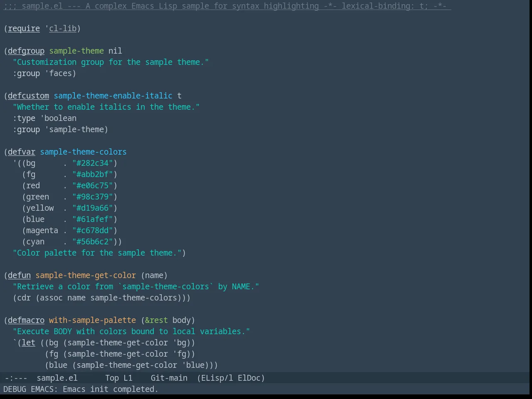Click the defmacro keyword
This screenshot has width=532, height=399.
click(26, 320)
